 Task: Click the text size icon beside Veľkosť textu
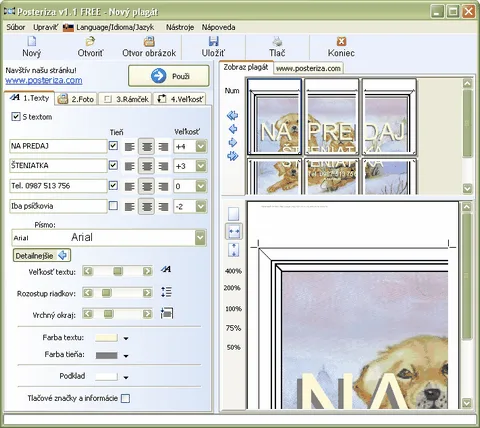coord(166,269)
